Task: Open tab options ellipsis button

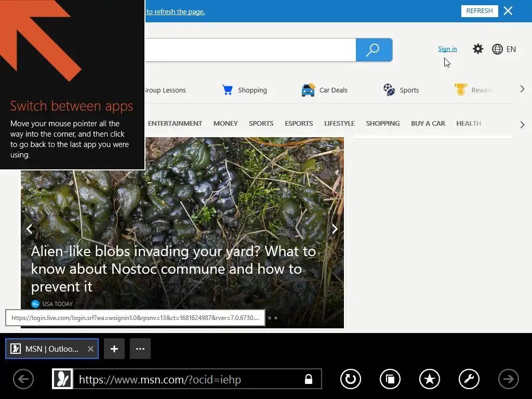Action: (x=140, y=349)
